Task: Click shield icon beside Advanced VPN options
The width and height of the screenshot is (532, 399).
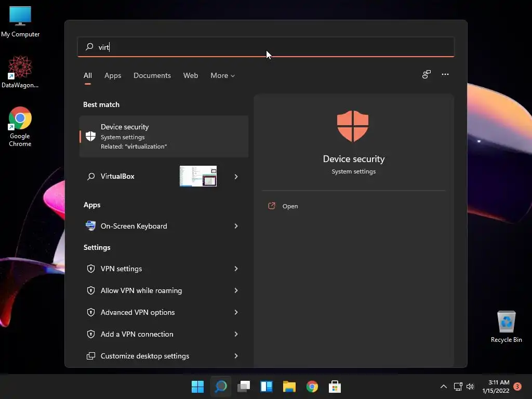Action: tap(91, 312)
